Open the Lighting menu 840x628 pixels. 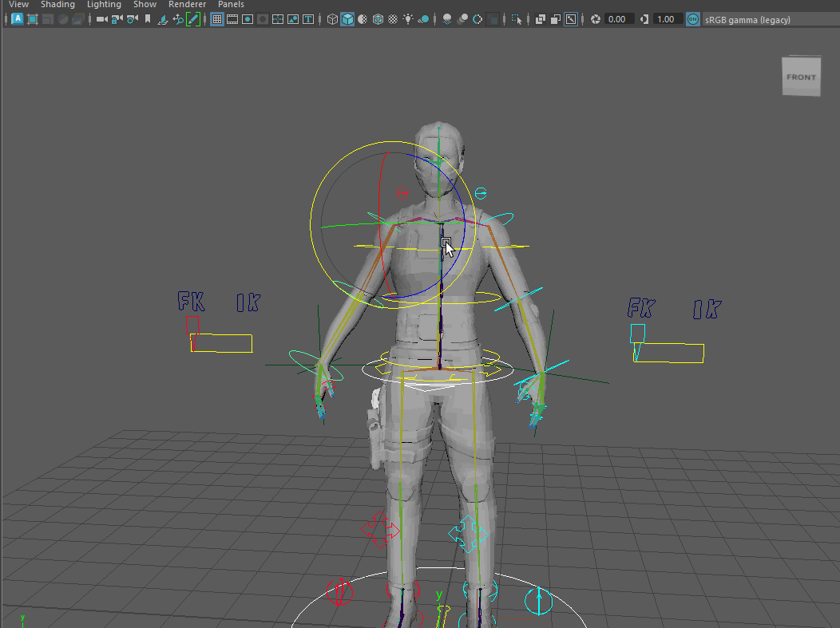[x=104, y=5]
